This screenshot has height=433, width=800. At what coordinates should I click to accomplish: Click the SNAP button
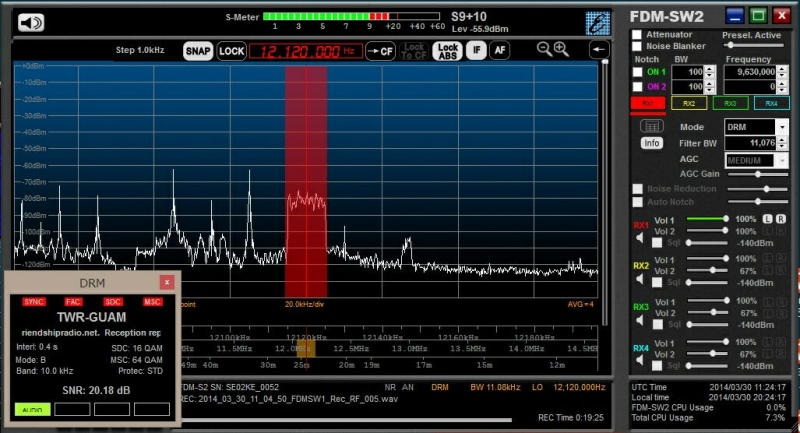(198, 51)
